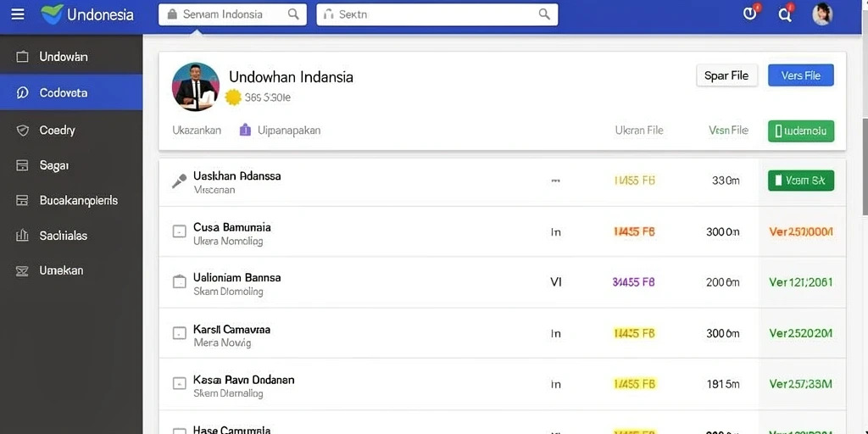
Task: Click the Spar File button
Action: tap(726, 75)
